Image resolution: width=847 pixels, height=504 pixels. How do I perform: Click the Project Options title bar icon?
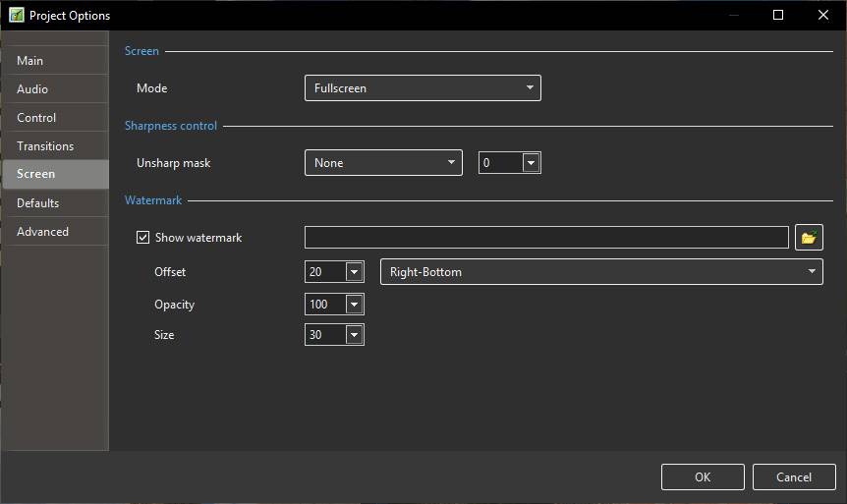click(16, 15)
